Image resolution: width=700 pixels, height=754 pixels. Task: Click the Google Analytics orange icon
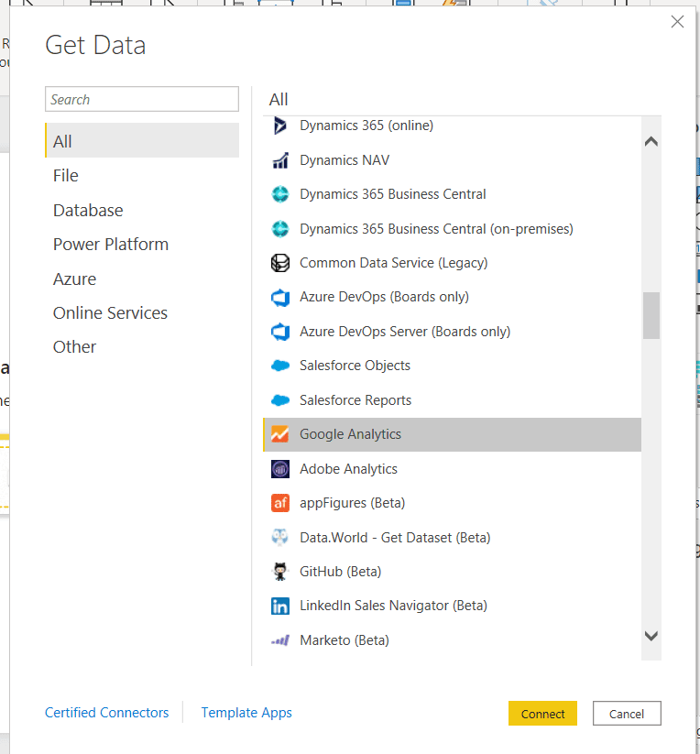coord(279,434)
